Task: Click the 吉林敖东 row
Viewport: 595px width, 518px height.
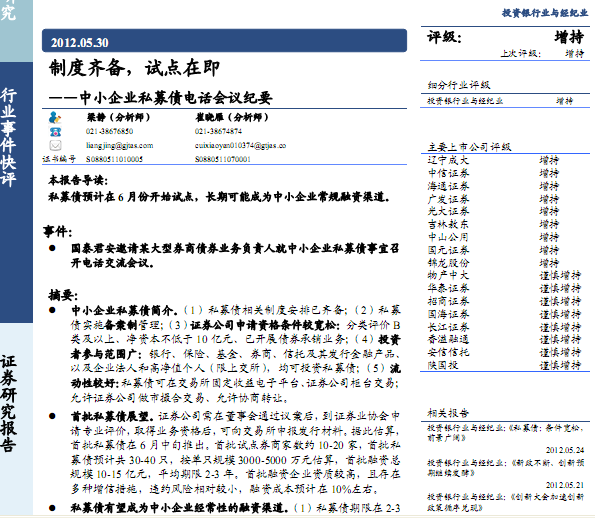Action: [505, 224]
